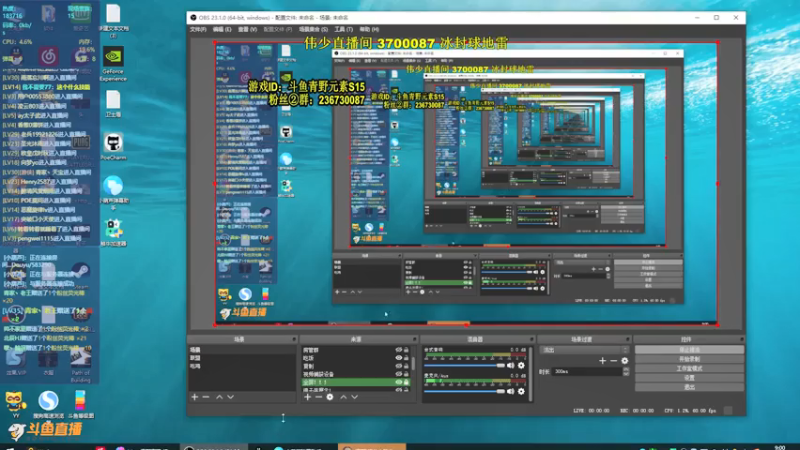The height and width of the screenshot is (450, 800).
Task: Click the orange highlighted taskbar button
Action: click(372, 447)
